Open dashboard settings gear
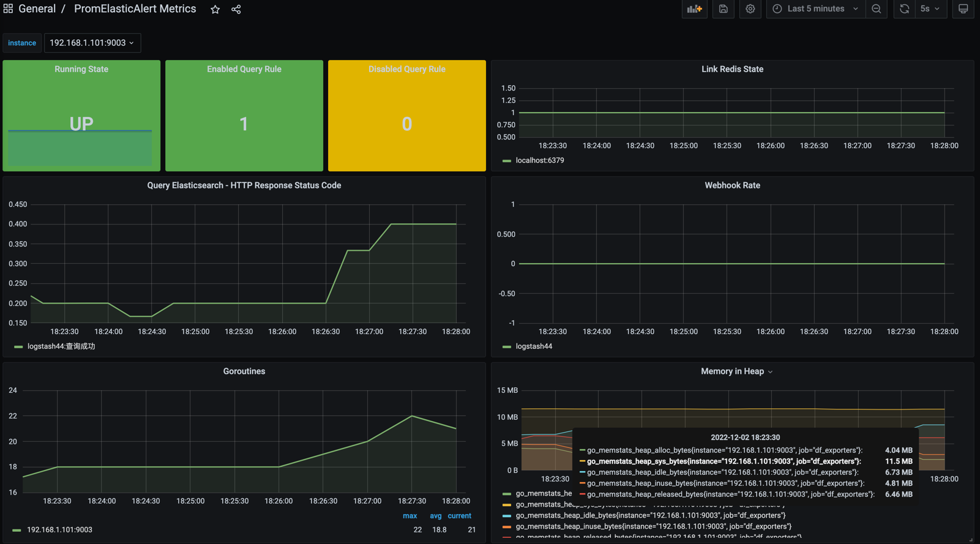This screenshot has width=980, height=544. pos(750,9)
